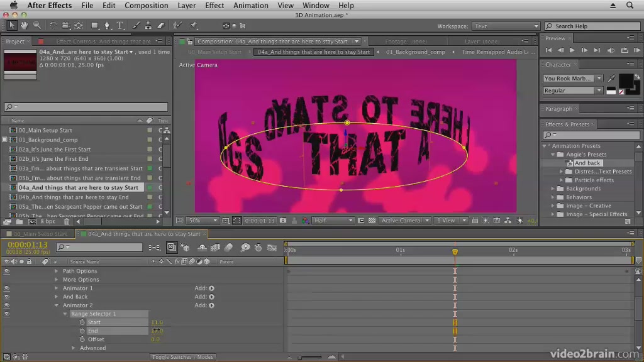The image size is (644, 362).
Task: Click the current-time indicator in timeline
Action: pyautogui.click(x=455, y=251)
